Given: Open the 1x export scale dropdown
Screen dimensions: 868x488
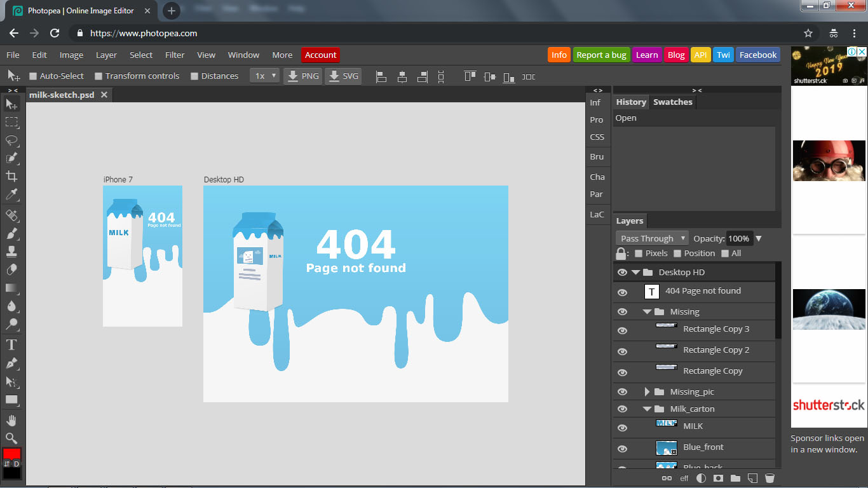Looking at the screenshot, I should [x=265, y=76].
